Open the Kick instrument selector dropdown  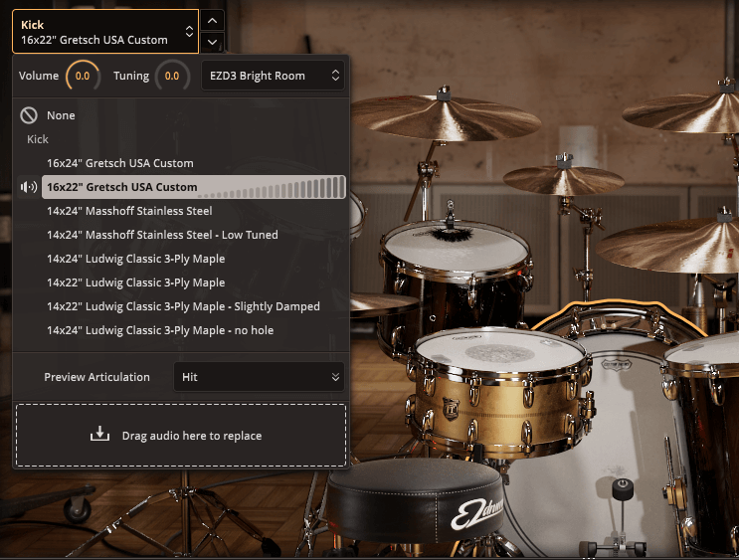[105, 31]
